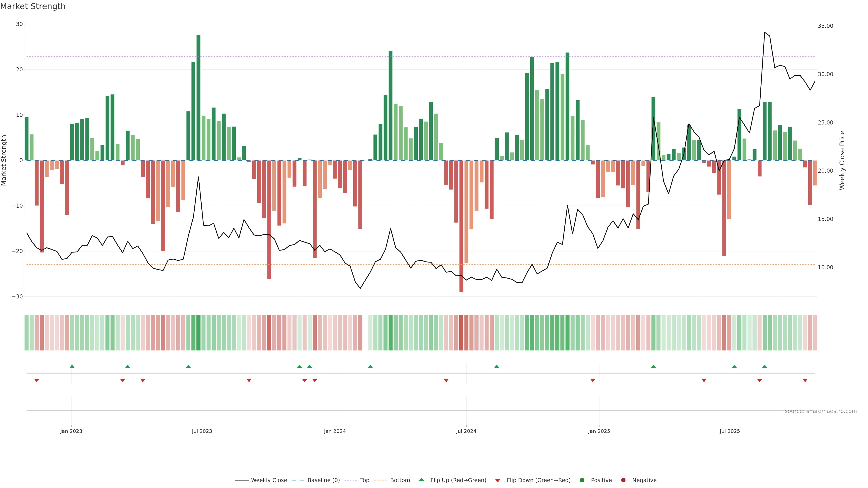This screenshot has height=488, width=868.
Task: Click the Market Strength chart title
Action: coord(33,6)
